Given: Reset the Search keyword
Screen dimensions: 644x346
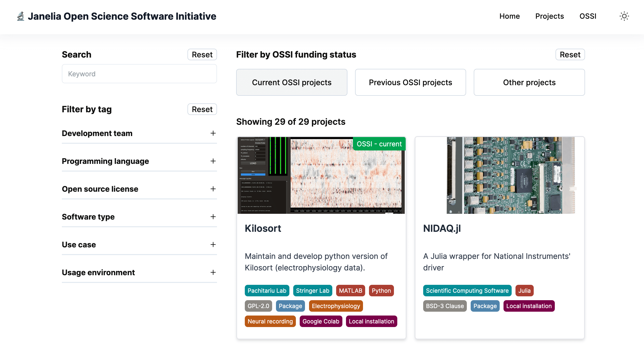Looking at the screenshot, I should pyautogui.click(x=202, y=54).
